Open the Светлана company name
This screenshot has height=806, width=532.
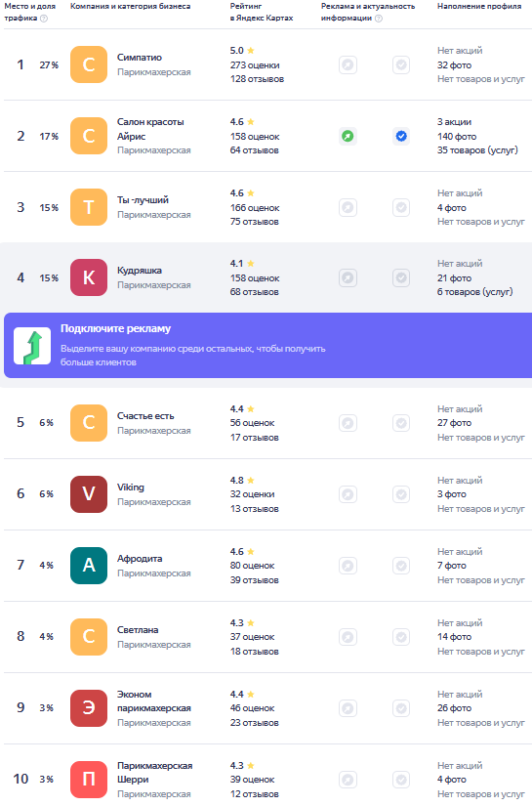(x=138, y=630)
